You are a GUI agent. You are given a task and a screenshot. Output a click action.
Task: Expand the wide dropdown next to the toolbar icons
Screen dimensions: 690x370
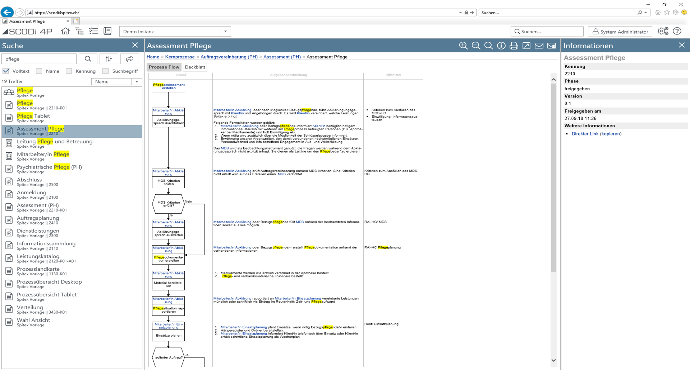click(x=175, y=31)
